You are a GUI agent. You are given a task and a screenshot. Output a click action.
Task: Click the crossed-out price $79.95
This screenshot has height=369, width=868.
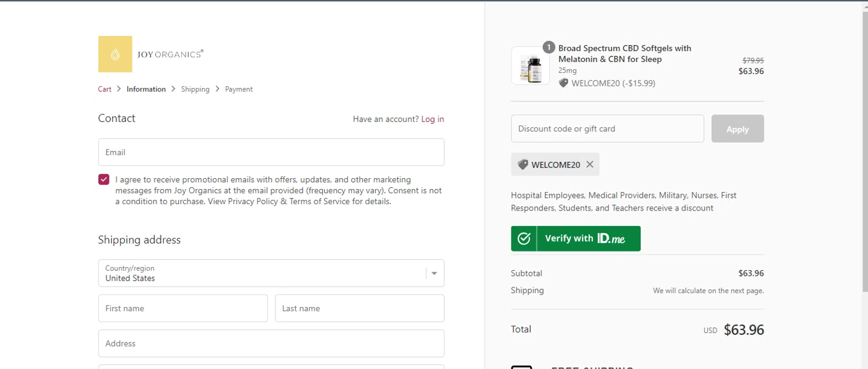coord(753,60)
